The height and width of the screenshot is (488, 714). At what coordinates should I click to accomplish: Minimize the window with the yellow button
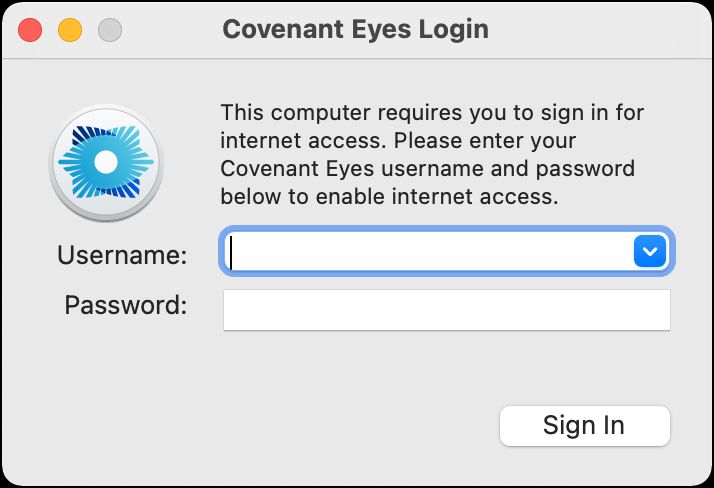pos(70,30)
